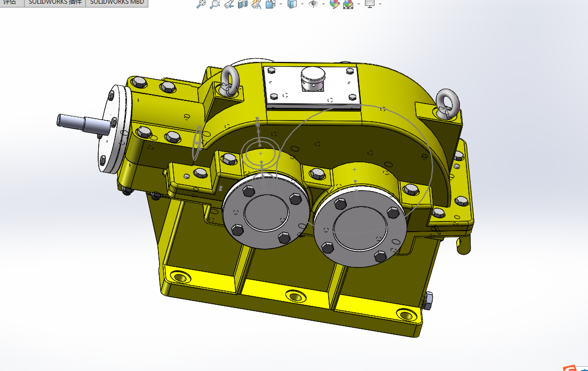Go back to the Previous View
Image resolution: width=588 pixels, height=371 pixels.
[x=229, y=4]
